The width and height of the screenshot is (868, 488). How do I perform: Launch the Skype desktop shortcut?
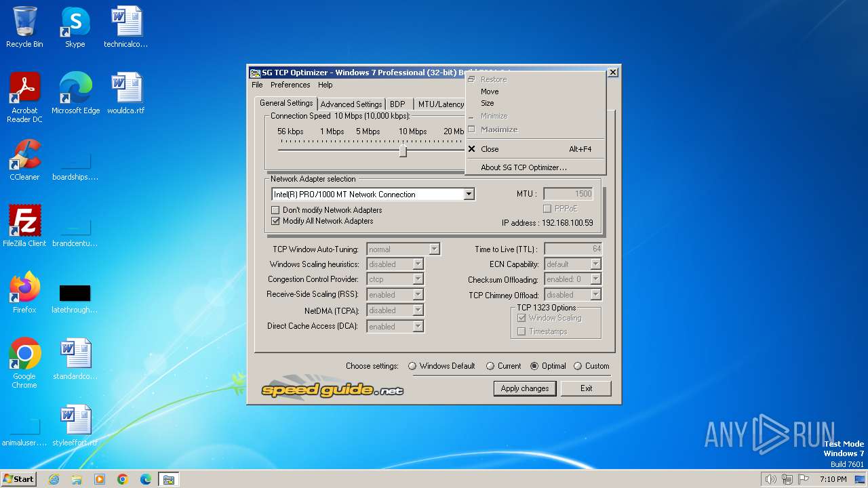75,27
